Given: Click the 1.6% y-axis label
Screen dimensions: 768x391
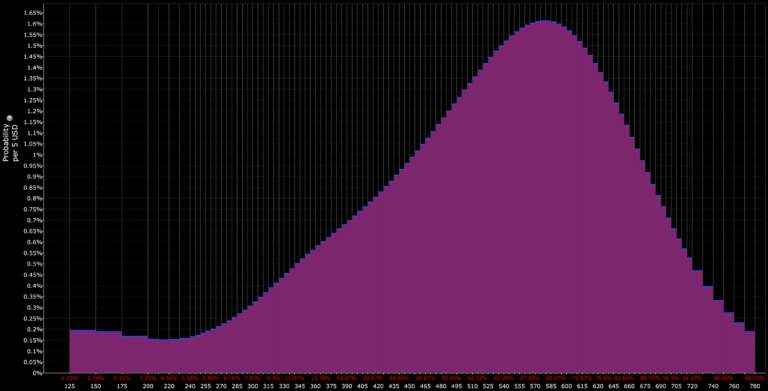Looking at the screenshot, I should coord(34,24).
